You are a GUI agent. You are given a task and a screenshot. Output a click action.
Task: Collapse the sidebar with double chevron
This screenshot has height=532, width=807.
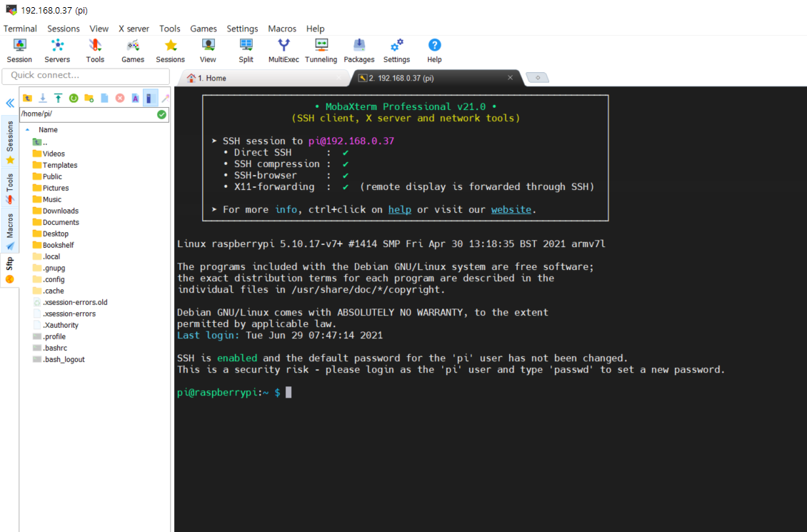click(10, 104)
